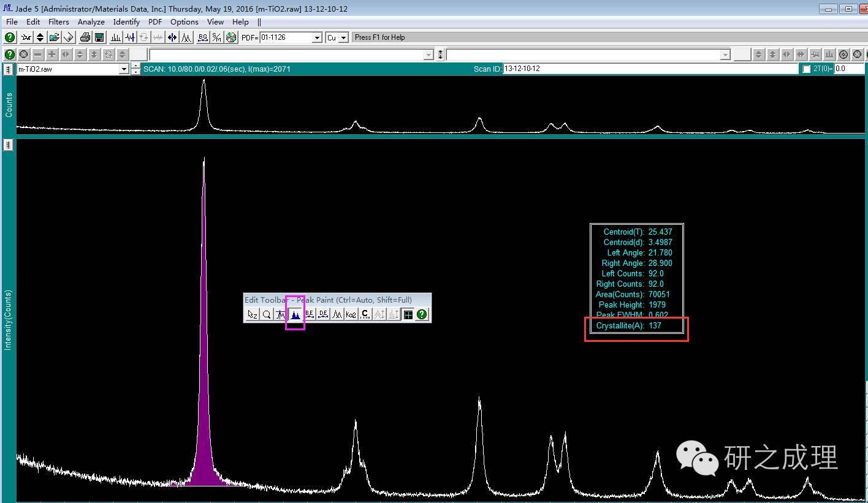
Task: Click the printer icon in main toolbar
Action: tap(85, 37)
